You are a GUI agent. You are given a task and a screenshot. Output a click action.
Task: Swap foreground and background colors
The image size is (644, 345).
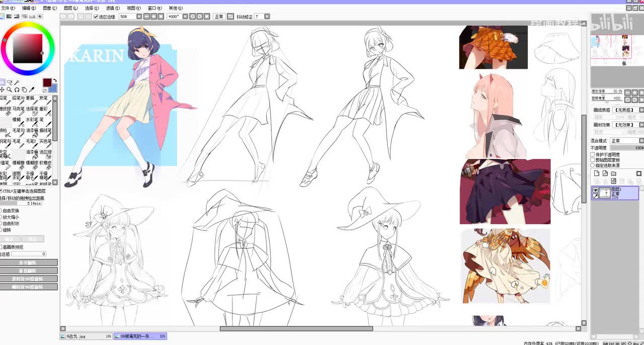coord(55,81)
